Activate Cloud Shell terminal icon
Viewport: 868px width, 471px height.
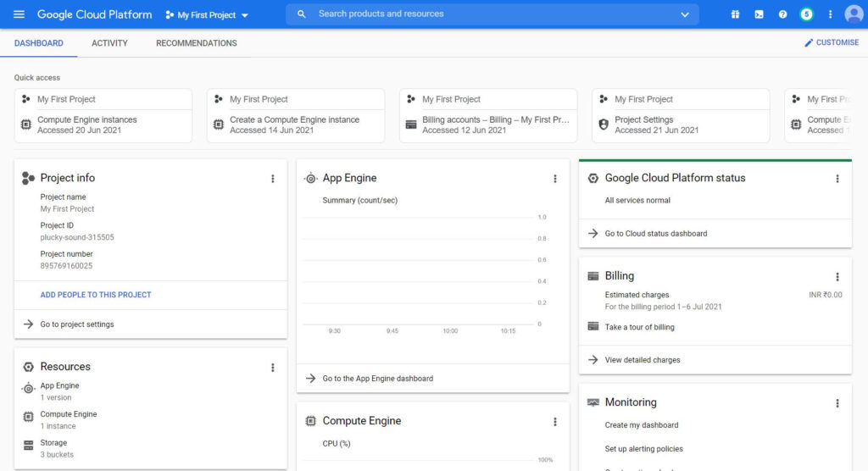tap(759, 14)
